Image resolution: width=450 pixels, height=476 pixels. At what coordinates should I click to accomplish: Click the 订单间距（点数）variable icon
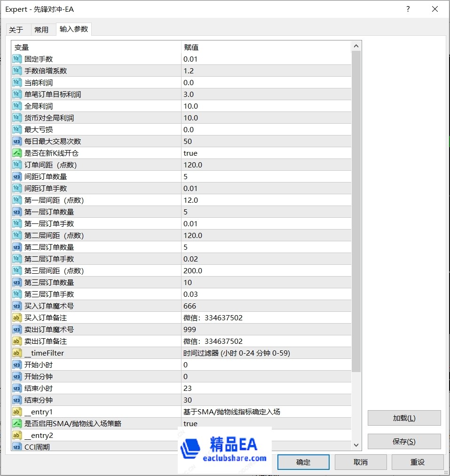coord(17,165)
